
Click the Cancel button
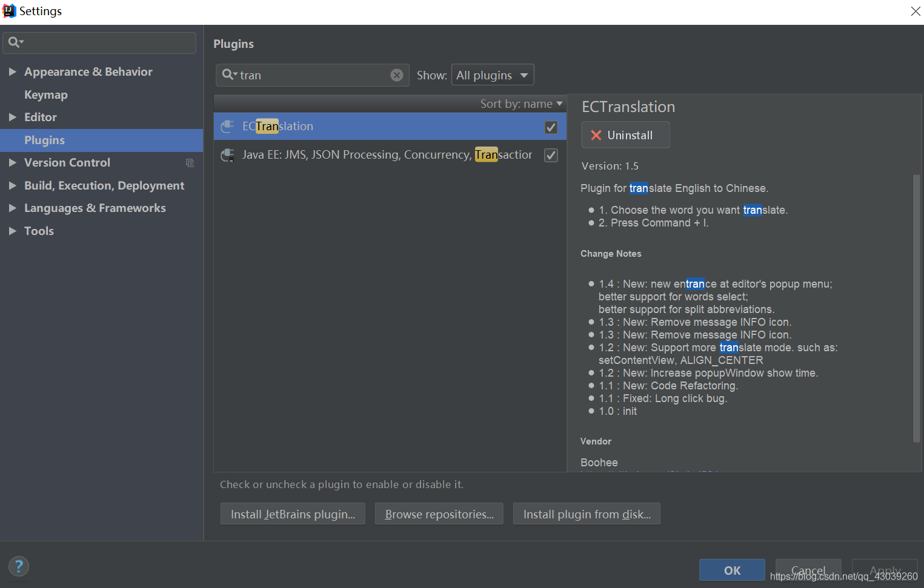point(808,570)
